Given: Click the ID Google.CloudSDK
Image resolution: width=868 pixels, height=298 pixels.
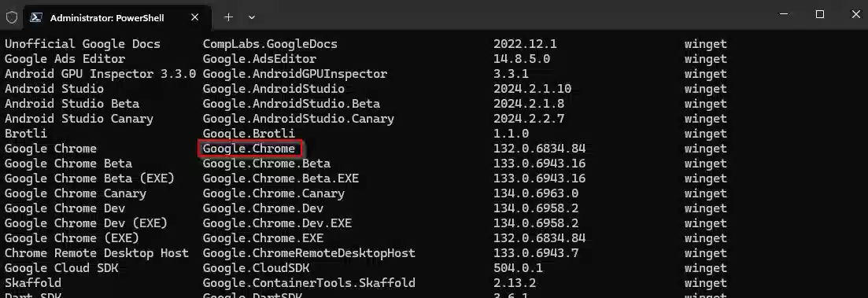Looking at the screenshot, I should (x=257, y=267).
